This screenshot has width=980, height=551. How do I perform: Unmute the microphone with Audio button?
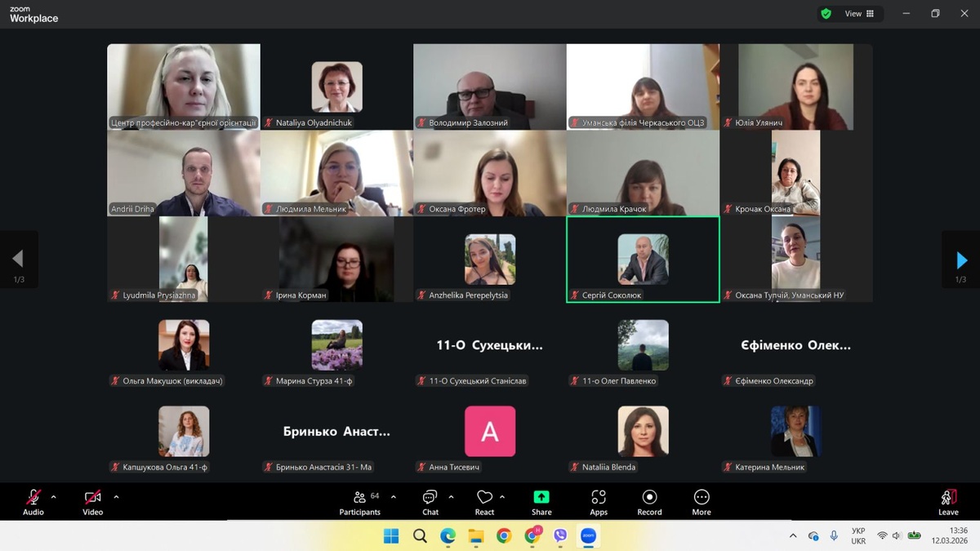[x=33, y=502]
